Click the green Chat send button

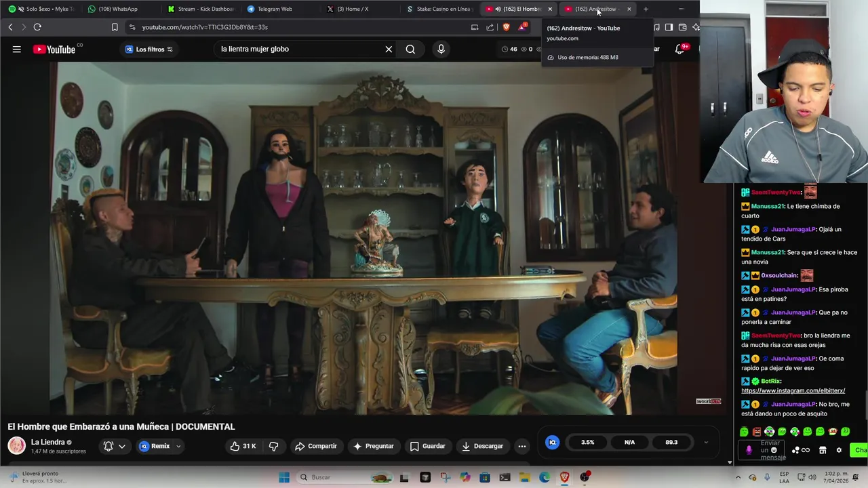[860, 450]
